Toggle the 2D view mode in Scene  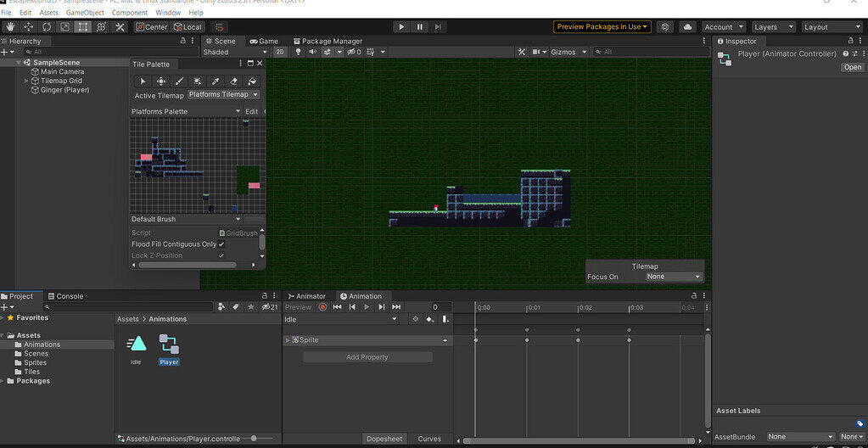coord(280,53)
